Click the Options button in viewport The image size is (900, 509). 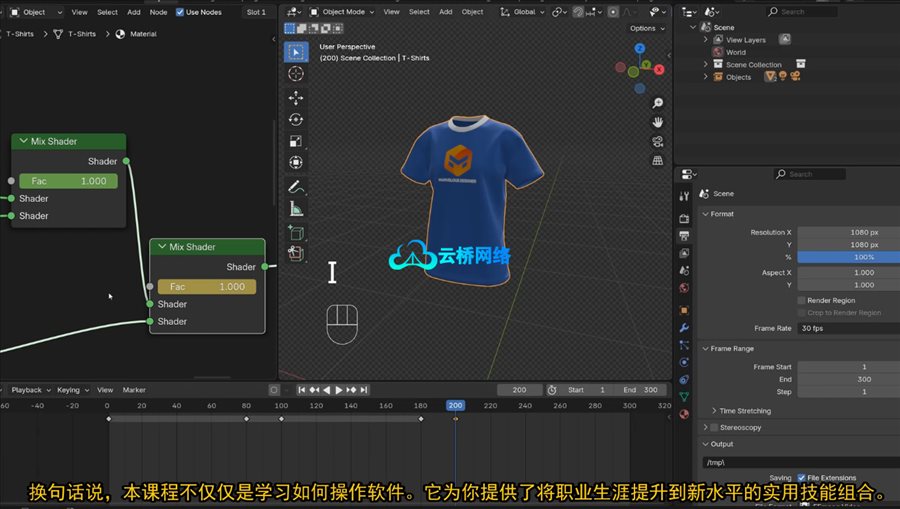(x=646, y=28)
